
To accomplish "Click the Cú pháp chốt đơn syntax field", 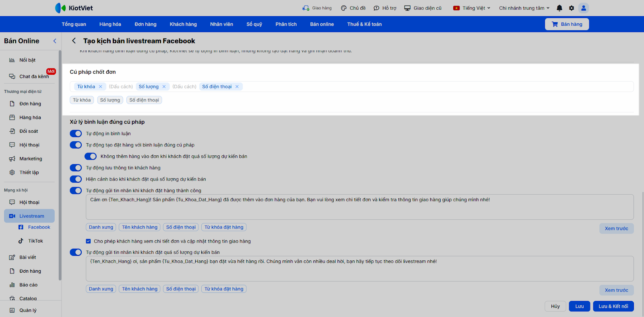I will (352, 86).
